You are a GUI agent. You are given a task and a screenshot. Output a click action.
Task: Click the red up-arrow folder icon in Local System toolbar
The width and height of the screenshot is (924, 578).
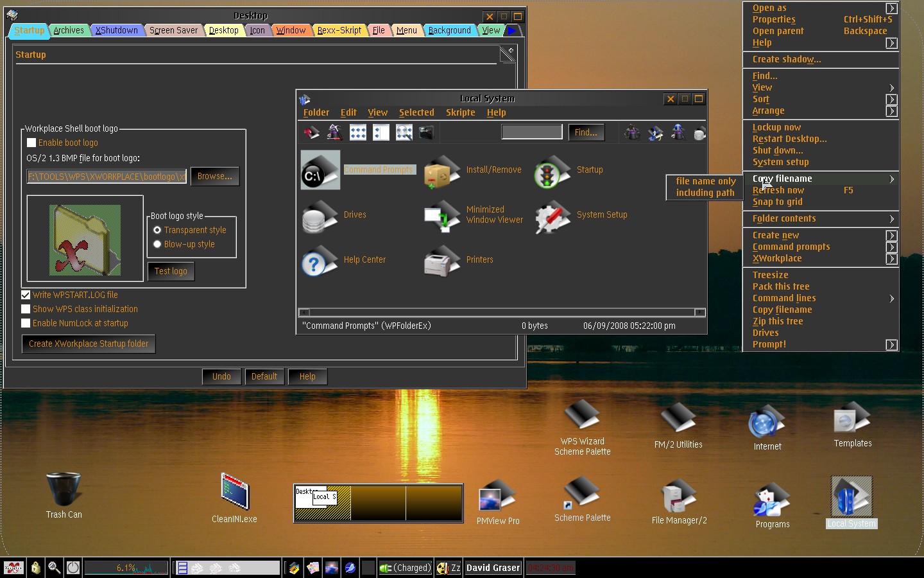point(311,132)
